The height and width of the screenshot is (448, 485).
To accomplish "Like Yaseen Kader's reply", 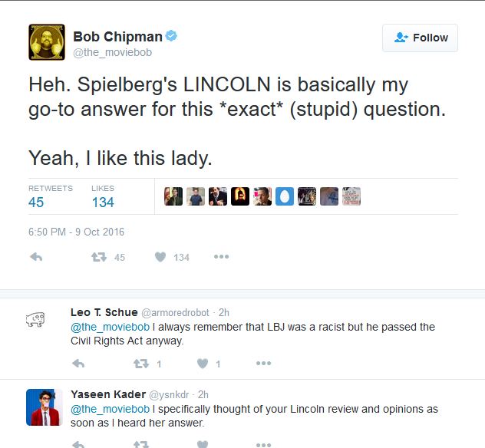I will click(x=203, y=444).
